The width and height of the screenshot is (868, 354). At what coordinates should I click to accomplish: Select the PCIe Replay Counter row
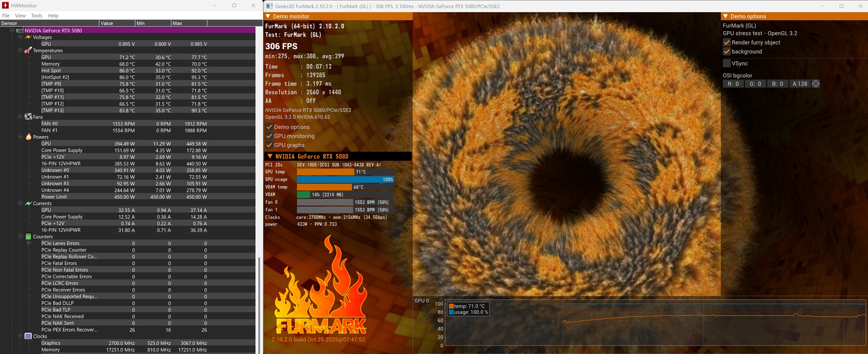[x=128, y=250]
